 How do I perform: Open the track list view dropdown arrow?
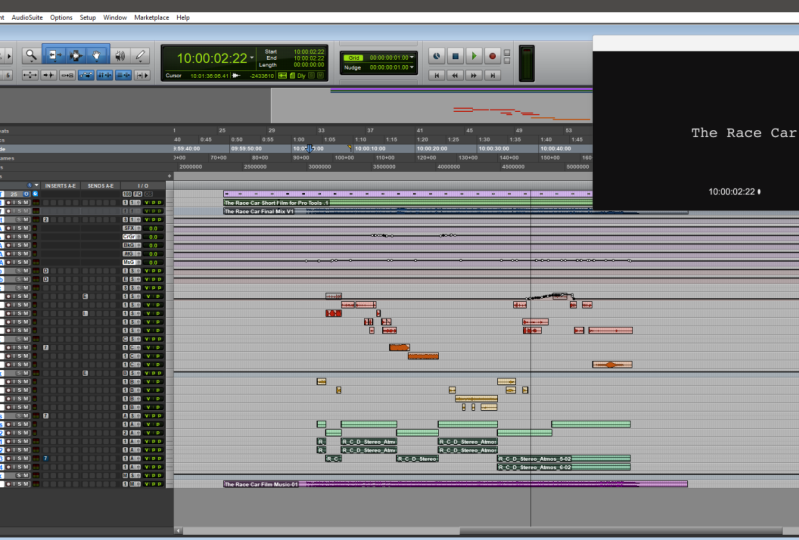point(36,185)
